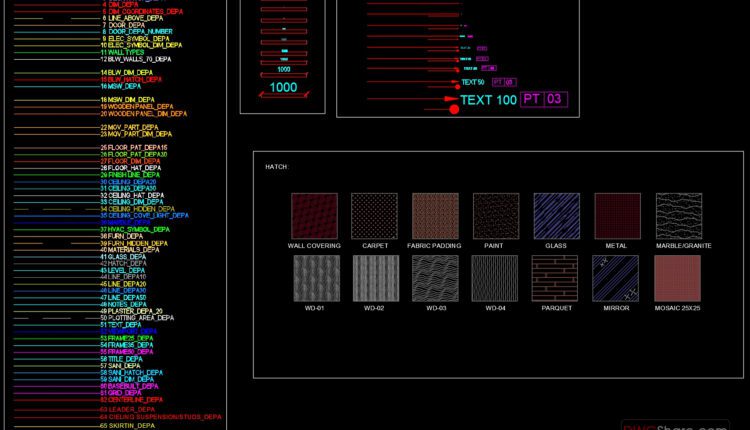Click the WOODEN PANEL_DIM_DEPA label
The height and width of the screenshot is (430, 750).
[147, 114]
